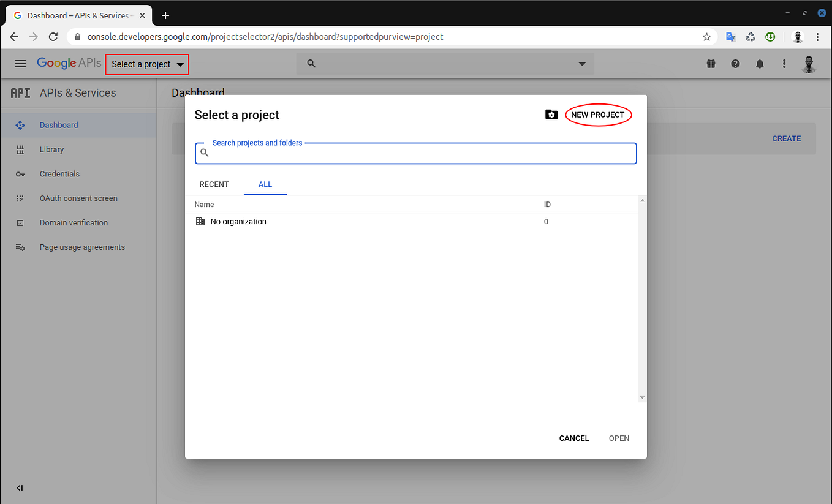Select the Library sidebar icon
Screen dimensions: 832x504
pyautogui.click(x=20, y=149)
